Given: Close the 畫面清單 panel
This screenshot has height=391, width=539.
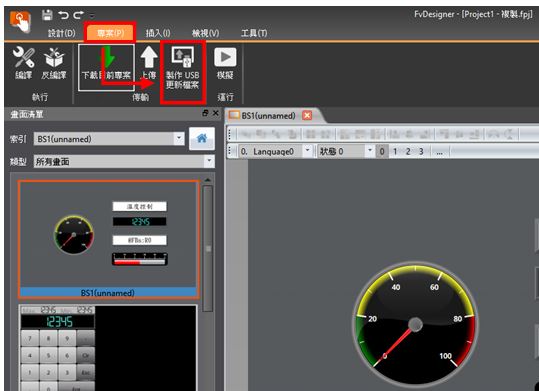Looking at the screenshot, I should tap(216, 113).
